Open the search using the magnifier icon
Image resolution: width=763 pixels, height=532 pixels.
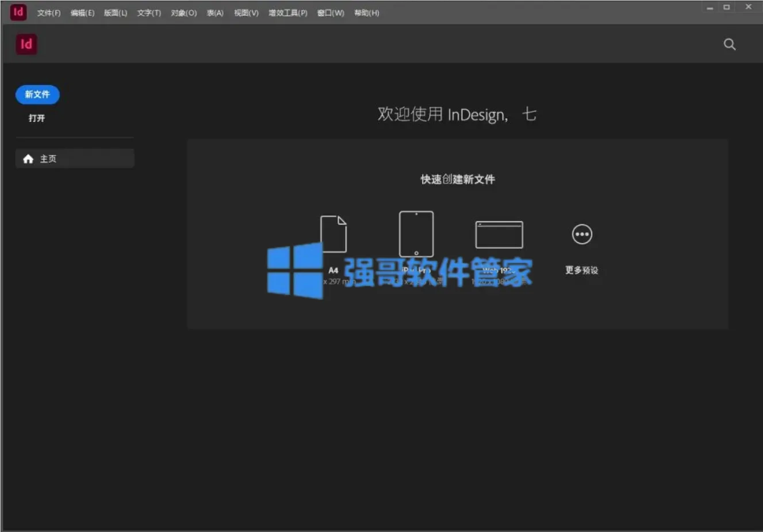click(729, 44)
